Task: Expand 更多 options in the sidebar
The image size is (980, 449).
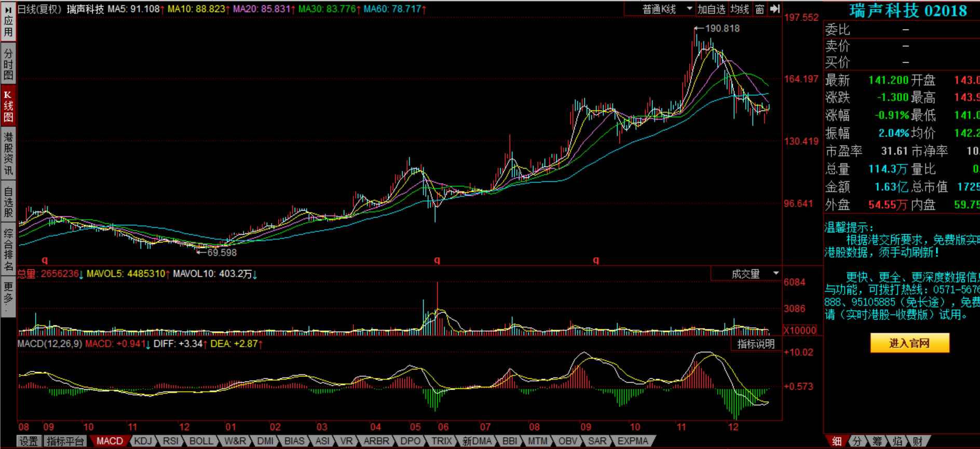Action: coord(8,296)
